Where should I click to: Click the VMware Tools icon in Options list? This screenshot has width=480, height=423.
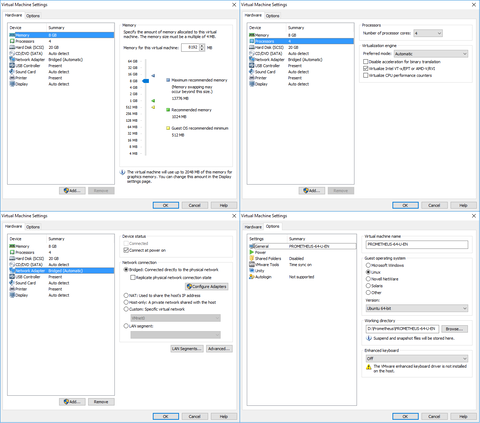(252, 264)
